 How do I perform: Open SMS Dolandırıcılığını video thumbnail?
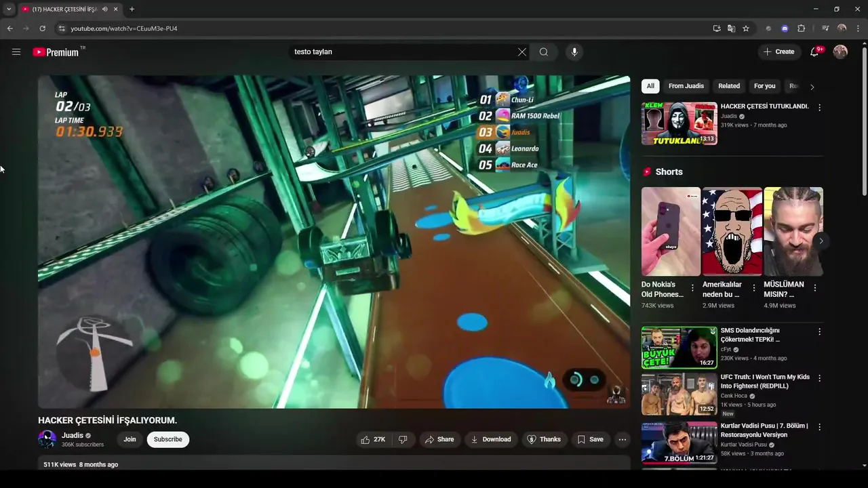pos(679,348)
